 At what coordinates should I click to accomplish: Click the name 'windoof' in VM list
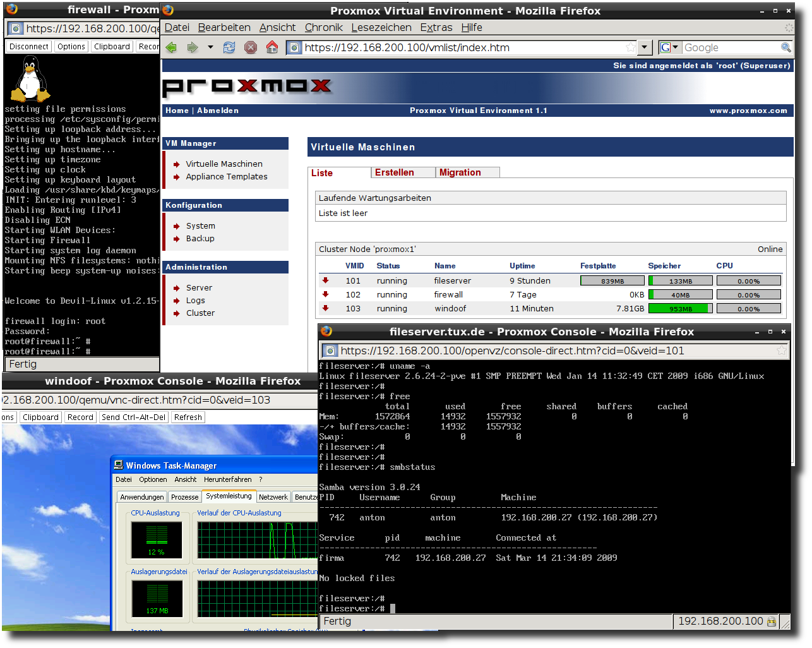click(x=450, y=309)
